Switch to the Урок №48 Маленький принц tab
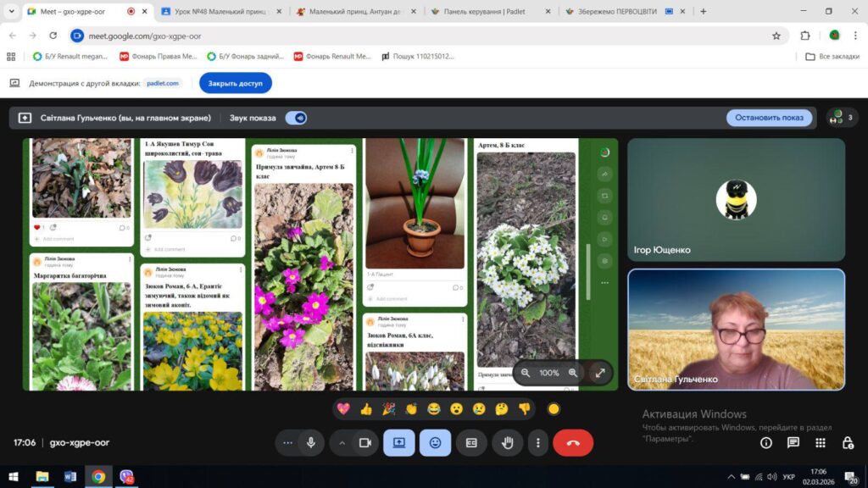 coord(221,11)
